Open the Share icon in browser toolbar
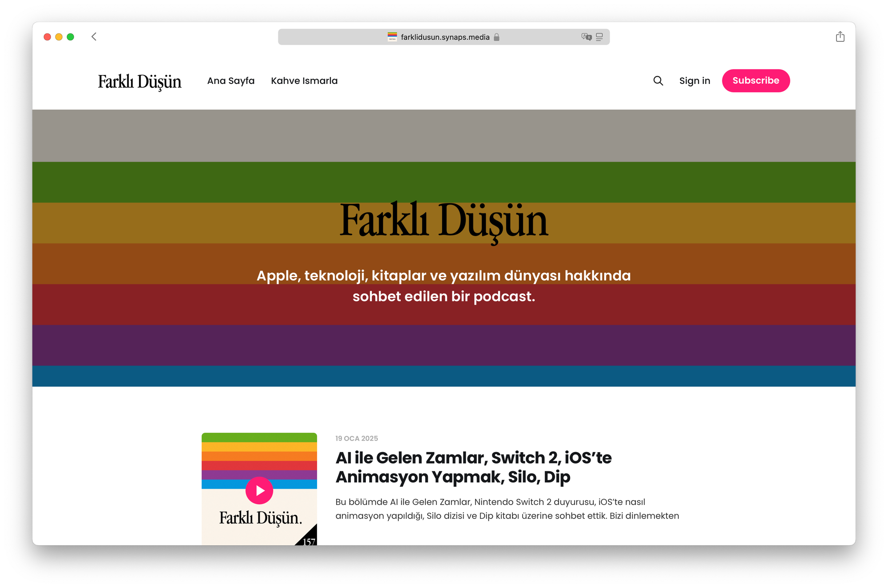The image size is (888, 588). 840,36
